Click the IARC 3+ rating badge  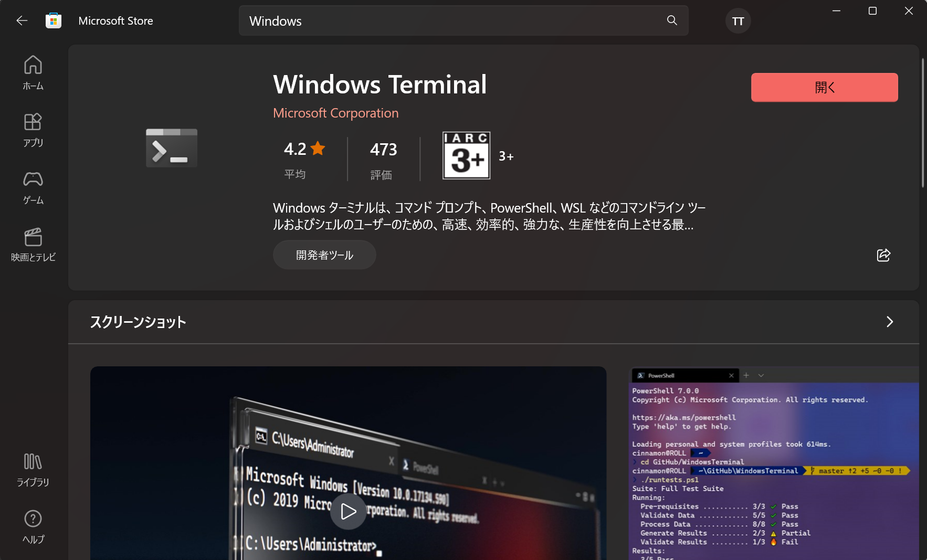[466, 155]
